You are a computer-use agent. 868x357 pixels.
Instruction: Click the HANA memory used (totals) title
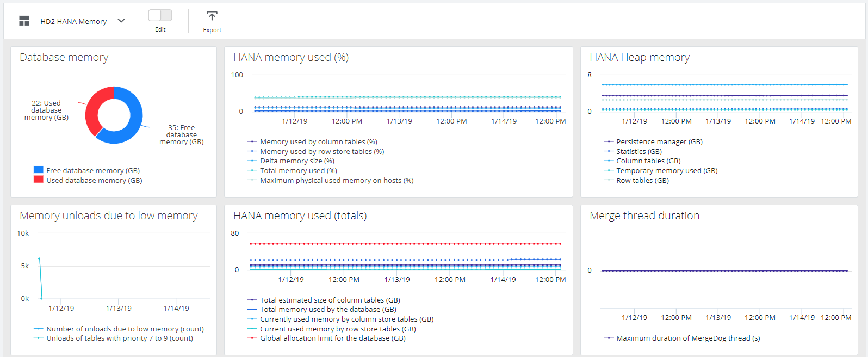pyautogui.click(x=300, y=216)
